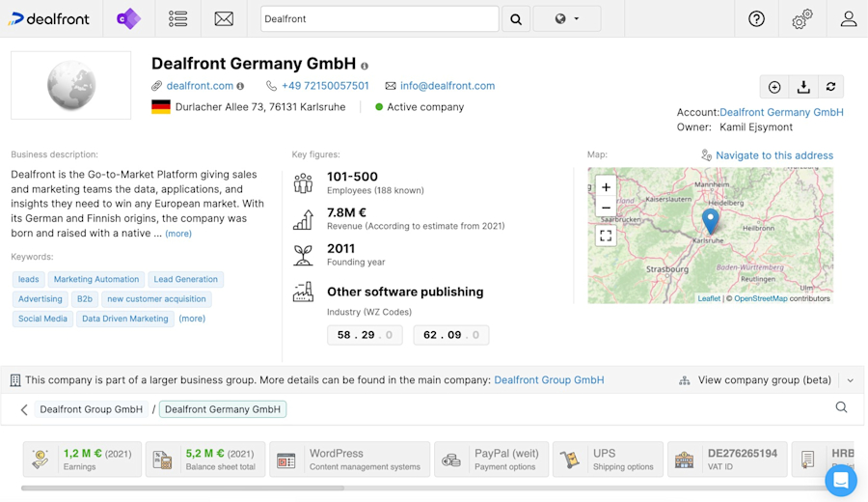This screenshot has width=868, height=502.
Task: Toggle map fullscreen view
Action: click(x=607, y=236)
